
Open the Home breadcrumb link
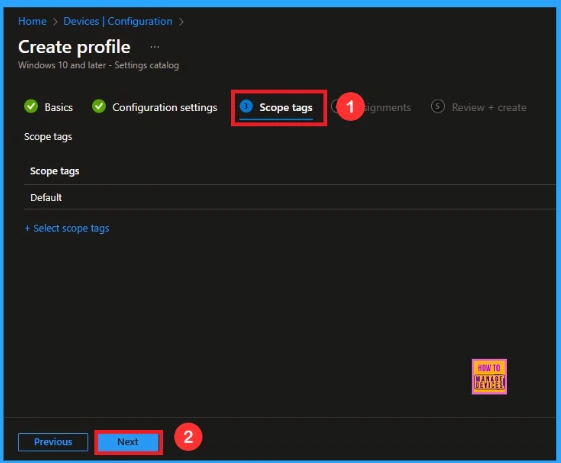pos(32,21)
